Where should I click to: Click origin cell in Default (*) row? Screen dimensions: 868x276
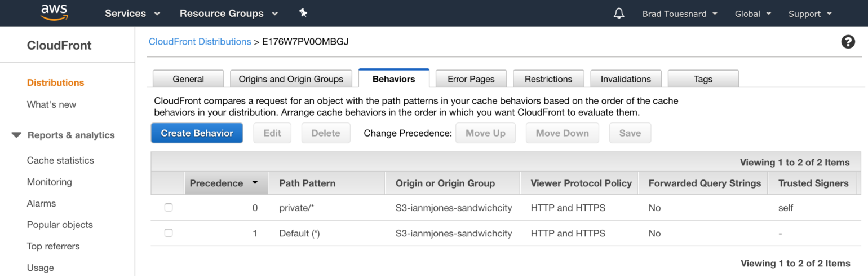[454, 233]
